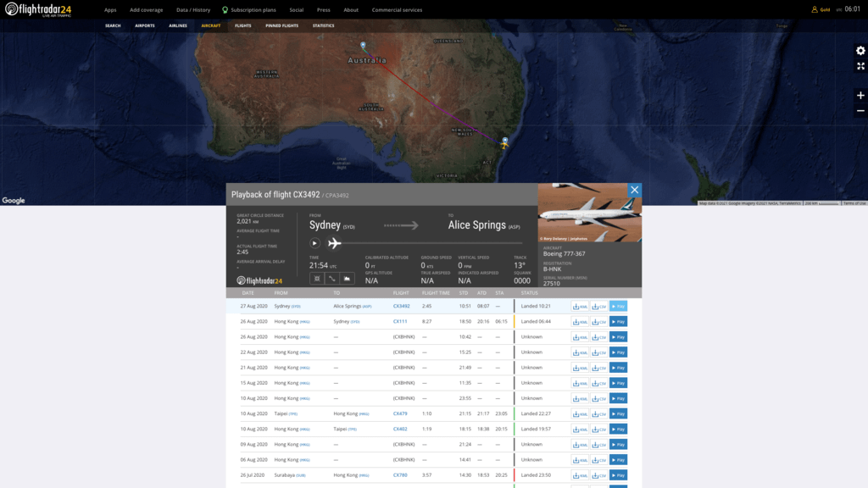Switch to the Aircraft tab
This screenshot has height=488, width=868.
click(211, 25)
